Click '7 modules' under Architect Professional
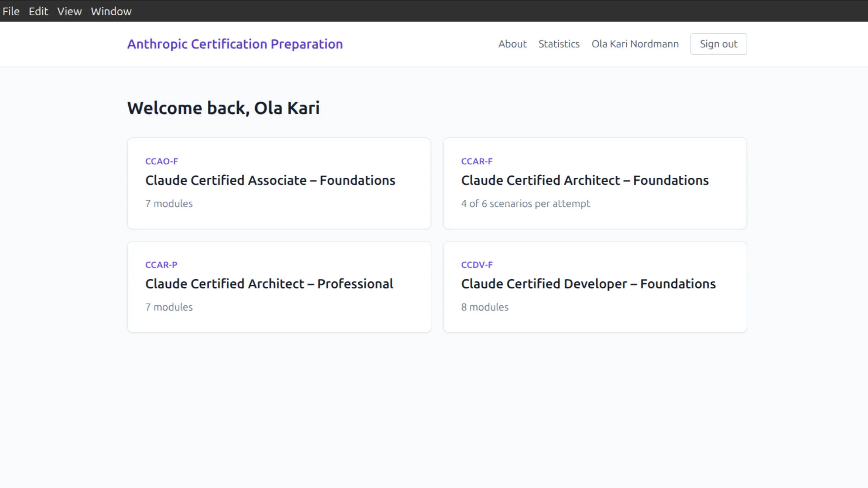This screenshot has height=488, width=868. 169,307
